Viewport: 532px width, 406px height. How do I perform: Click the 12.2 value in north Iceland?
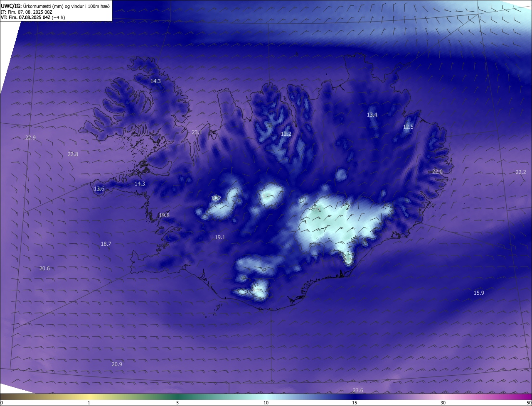286,134
